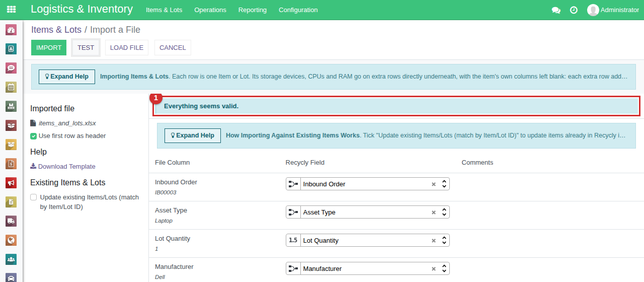Image resolution: width=644 pixels, height=282 pixels.
Task: Toggle Use first row as header checkbox
Action: (x=33, y=136)
